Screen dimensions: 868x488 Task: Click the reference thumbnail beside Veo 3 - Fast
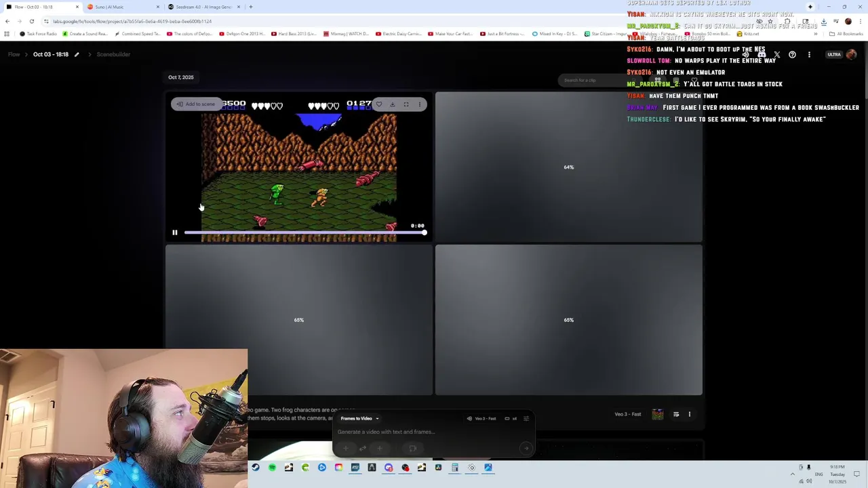(658, 414)
